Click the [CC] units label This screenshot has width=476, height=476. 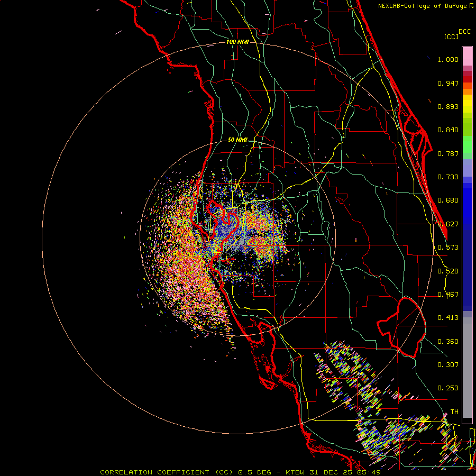coord(452,36)
